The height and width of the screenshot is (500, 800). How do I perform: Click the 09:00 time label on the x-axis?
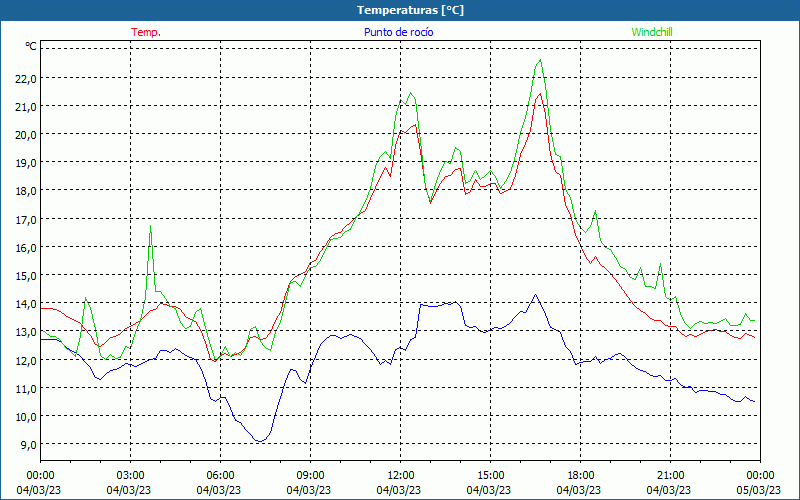coord(310,476)
